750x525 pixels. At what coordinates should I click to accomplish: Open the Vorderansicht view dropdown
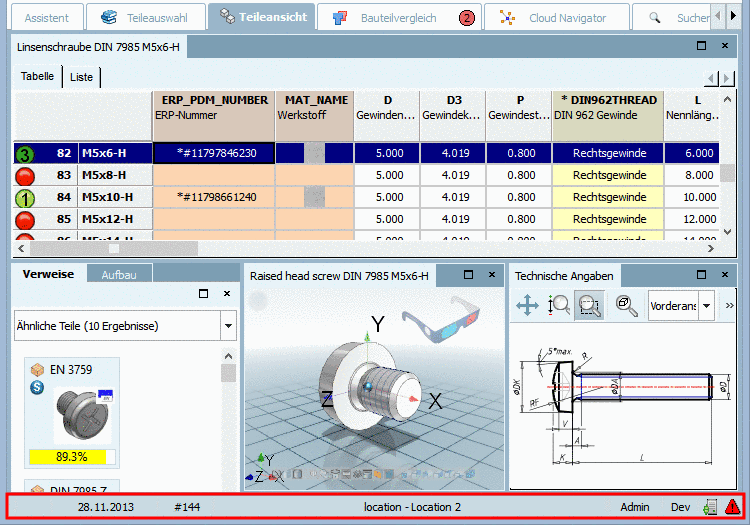click(x=707, y=305)
